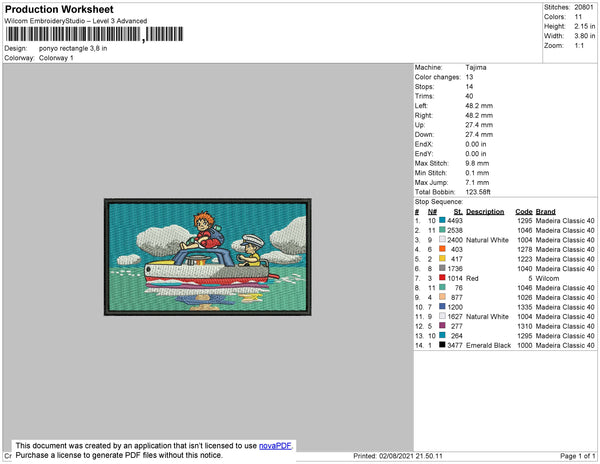
Task: Click the Machine value 'Tajima'
Action: pyautogui.click(x=476, y=67)
